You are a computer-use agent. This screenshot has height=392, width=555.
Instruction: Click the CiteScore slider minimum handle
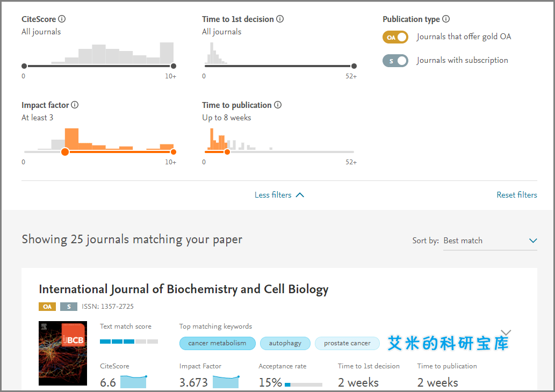pos(24,66)
